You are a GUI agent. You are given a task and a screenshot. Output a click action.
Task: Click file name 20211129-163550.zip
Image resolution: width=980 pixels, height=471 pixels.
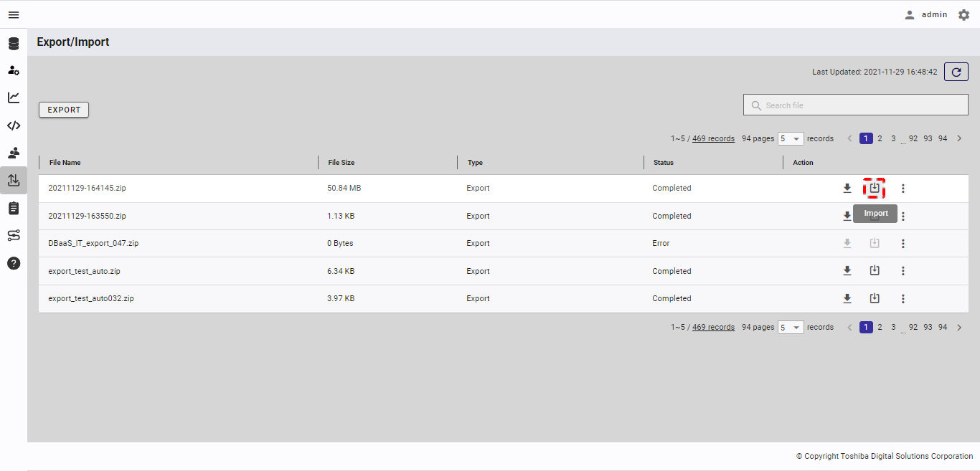click(87, 216)
